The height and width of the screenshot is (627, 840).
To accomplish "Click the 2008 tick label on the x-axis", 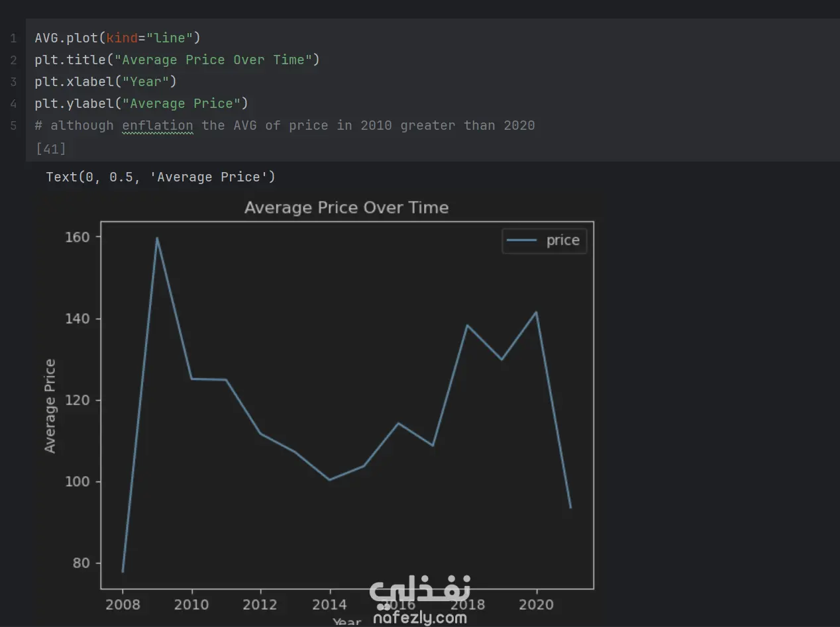I will click(x=123, y=604).
